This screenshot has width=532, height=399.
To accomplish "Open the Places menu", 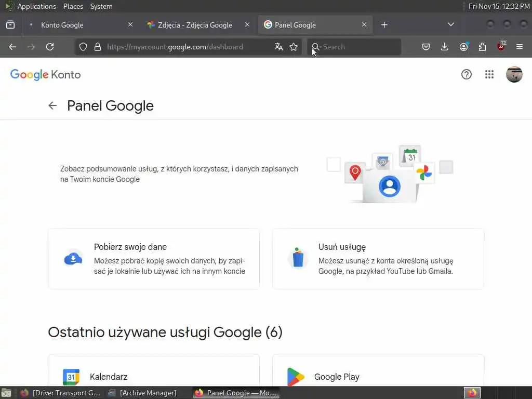I will [x=73, y=6].
